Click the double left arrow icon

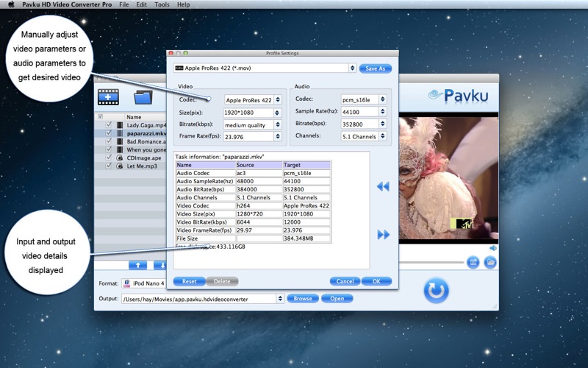pyautogui.click(x=383, y=186)
